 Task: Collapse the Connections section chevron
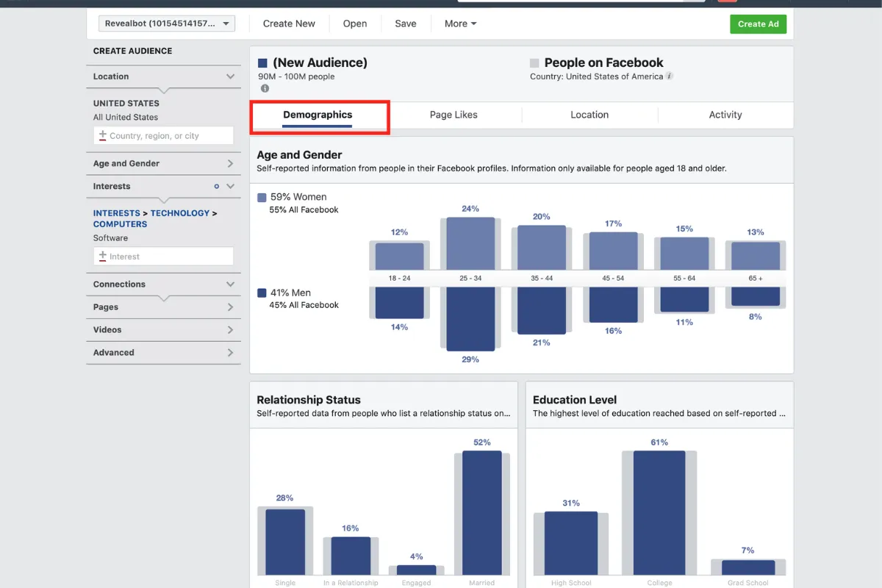(x=230, y=284)
